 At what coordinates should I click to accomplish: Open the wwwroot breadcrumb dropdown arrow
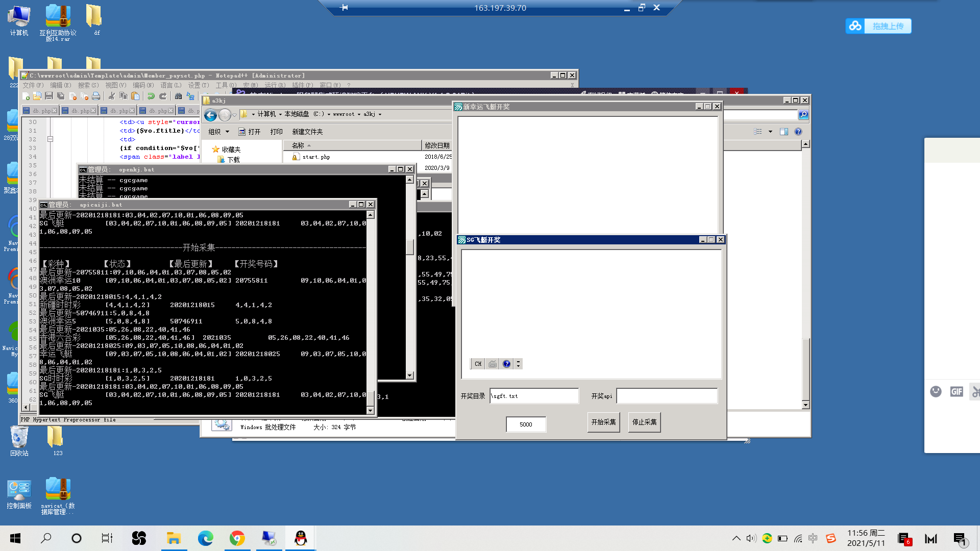point(359,114)
